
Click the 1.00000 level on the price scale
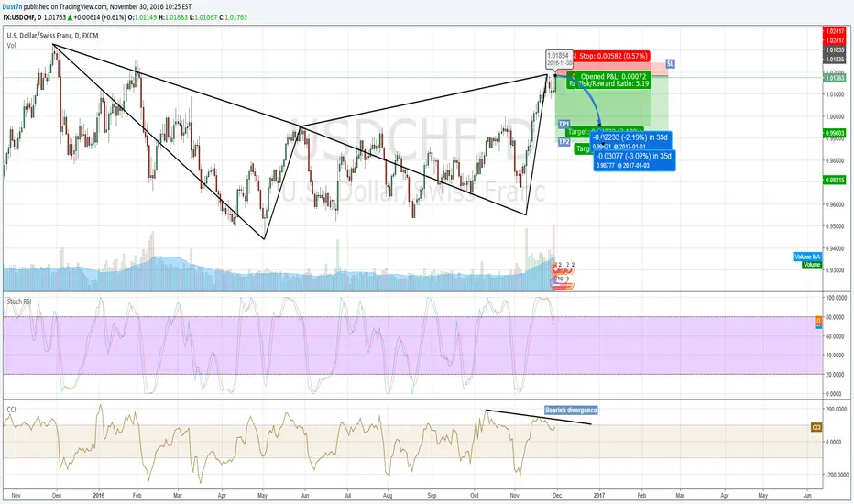835,116
